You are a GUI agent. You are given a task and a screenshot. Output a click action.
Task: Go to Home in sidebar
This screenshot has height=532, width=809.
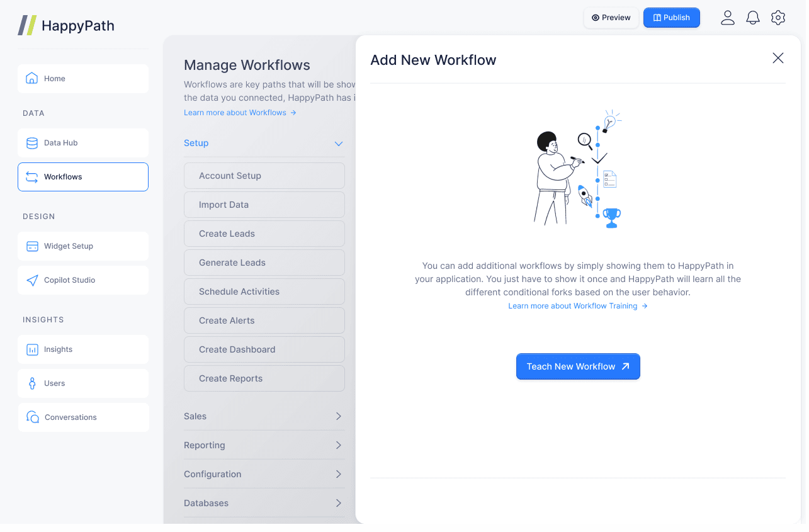tap(83, 79)
